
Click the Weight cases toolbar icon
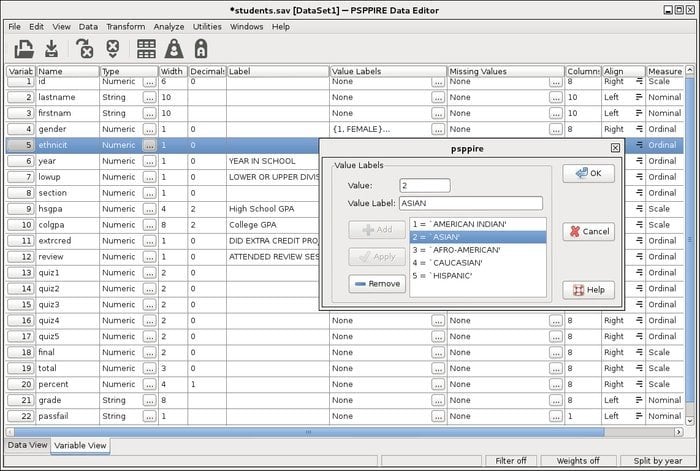coord(174,49)
